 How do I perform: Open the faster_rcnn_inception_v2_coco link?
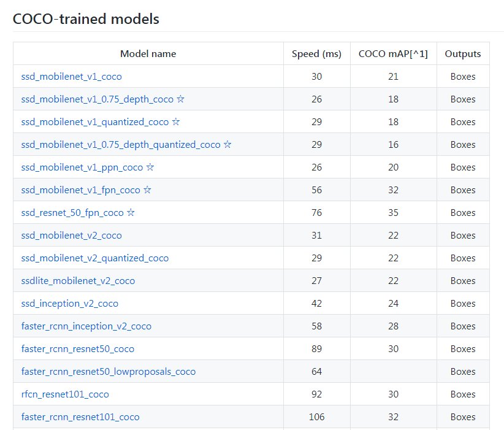click(86, 326)
